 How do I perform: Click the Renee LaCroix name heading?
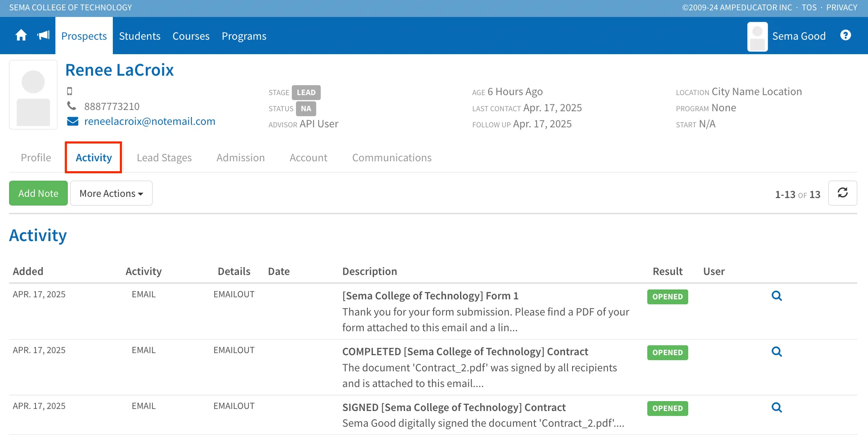click(119, 70)
